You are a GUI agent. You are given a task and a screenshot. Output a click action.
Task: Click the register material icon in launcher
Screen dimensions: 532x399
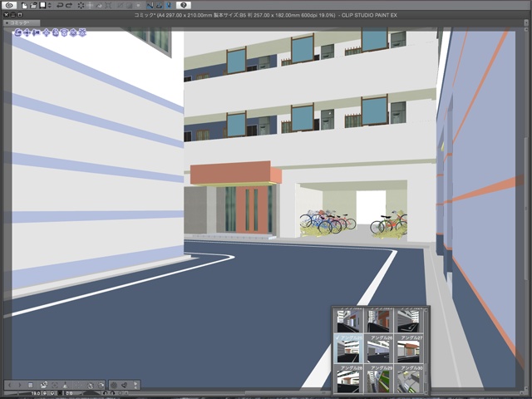click(125, 385)
